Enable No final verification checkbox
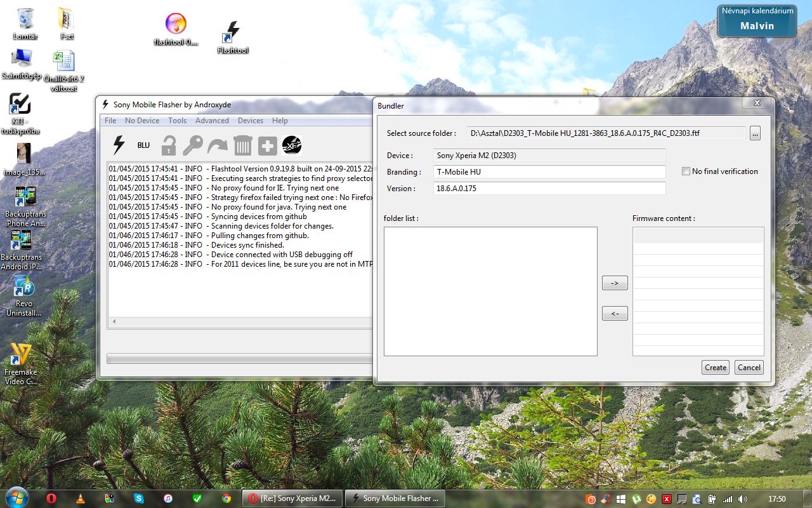Image resolution: width=812 pixels, height=508 pixels. click(x=686, y=171)
